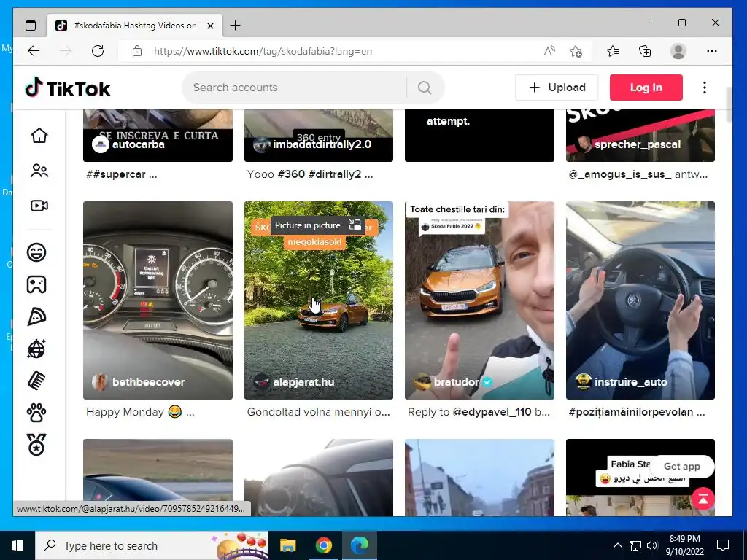Click the Log in button
The width and height of the screenshot is (747, 560).
tap(646, 87)
